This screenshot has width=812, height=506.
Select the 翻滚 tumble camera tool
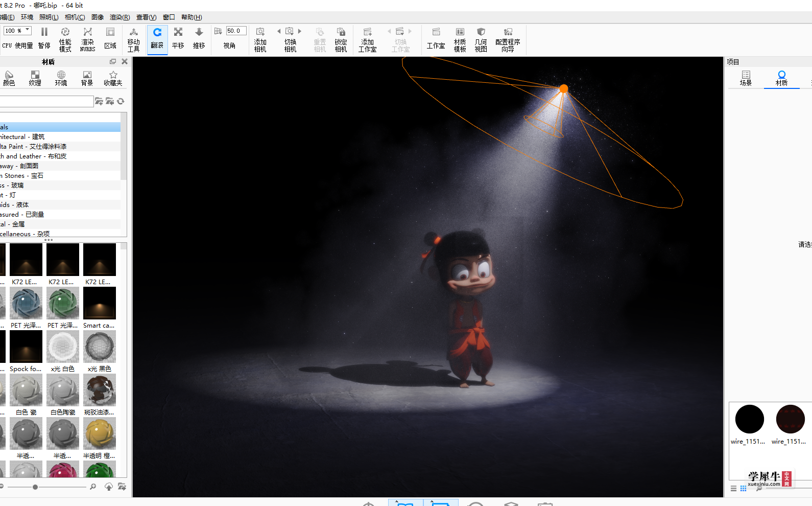pos(157,39)
